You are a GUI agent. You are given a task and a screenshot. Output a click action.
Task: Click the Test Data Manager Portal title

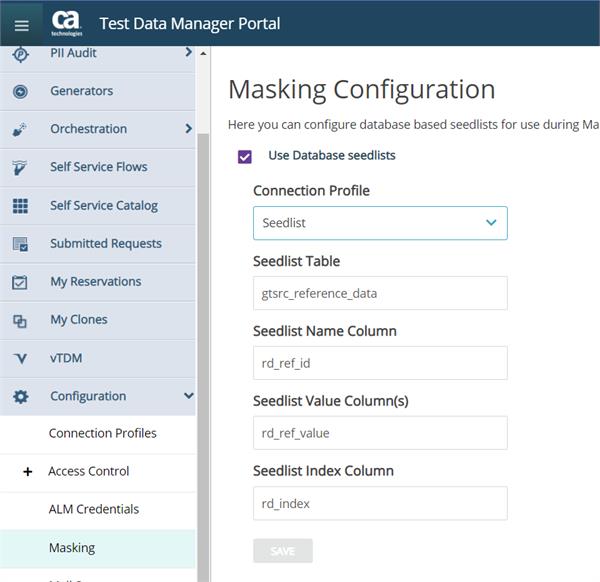click(x=190, y=24)
